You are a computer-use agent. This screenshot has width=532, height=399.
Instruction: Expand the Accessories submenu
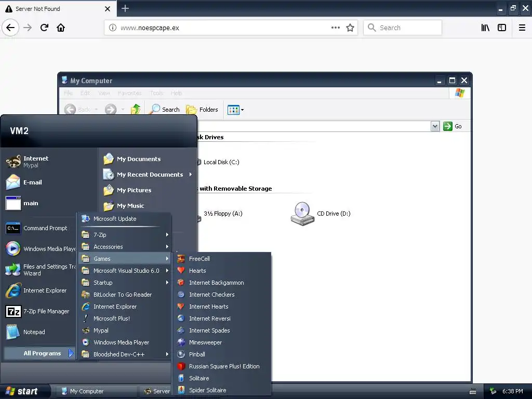pos(125,247)
